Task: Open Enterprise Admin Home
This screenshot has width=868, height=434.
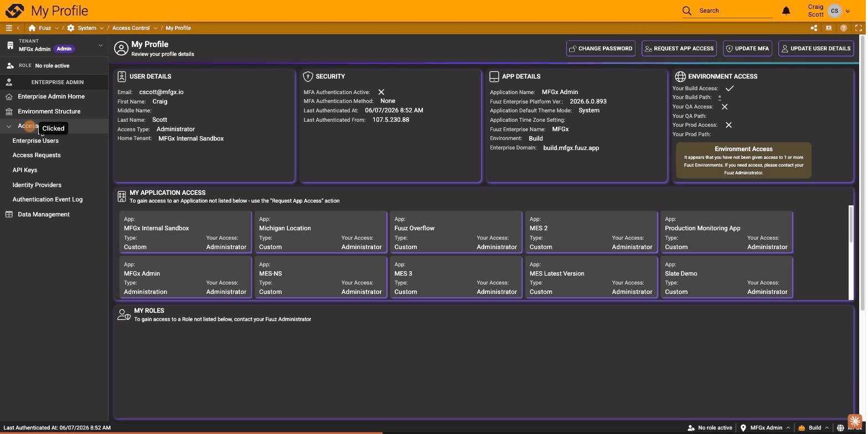Action: tap(51, 97)
